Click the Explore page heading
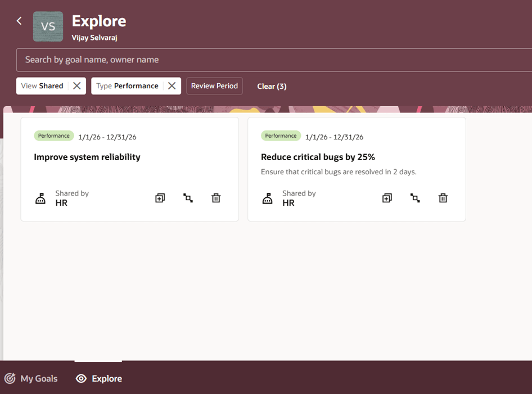 (99, 21)
